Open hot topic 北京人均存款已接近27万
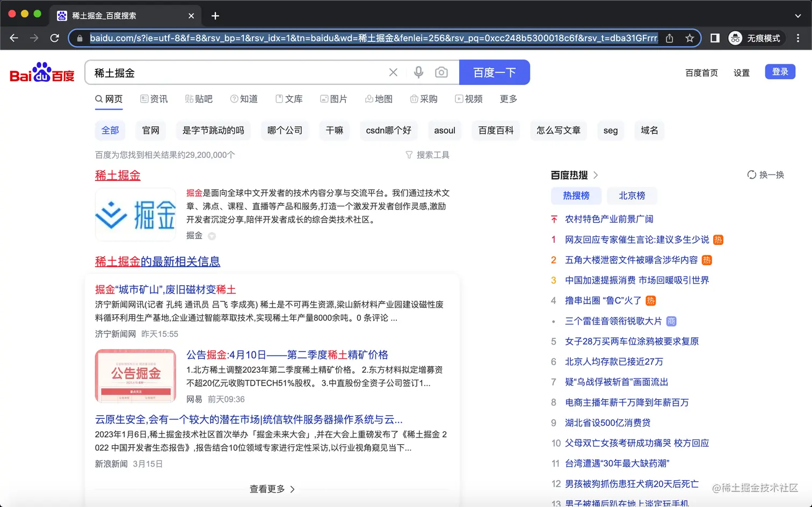Viewport: 812px width, 507px height. 614,362
